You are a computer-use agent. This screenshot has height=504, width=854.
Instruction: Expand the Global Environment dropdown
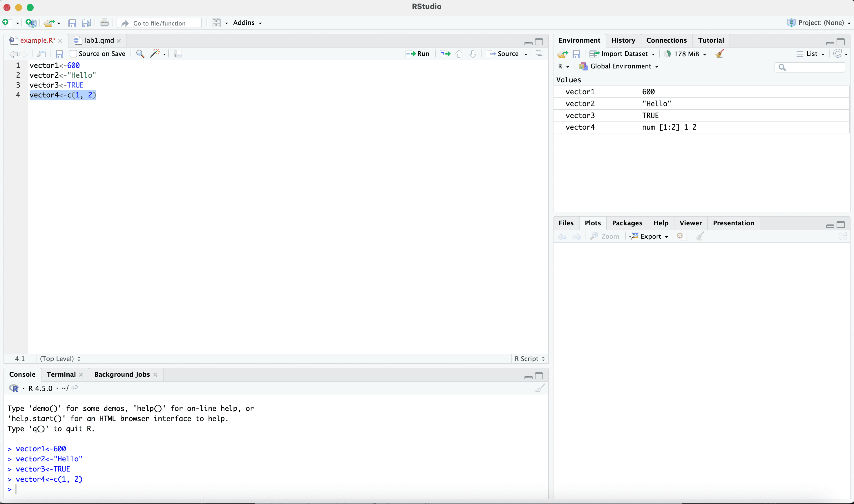(x=620, y=66)
